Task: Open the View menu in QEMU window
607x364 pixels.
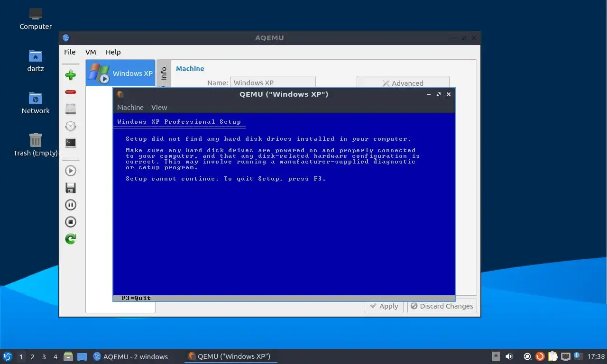Action: tap(159, 108)
